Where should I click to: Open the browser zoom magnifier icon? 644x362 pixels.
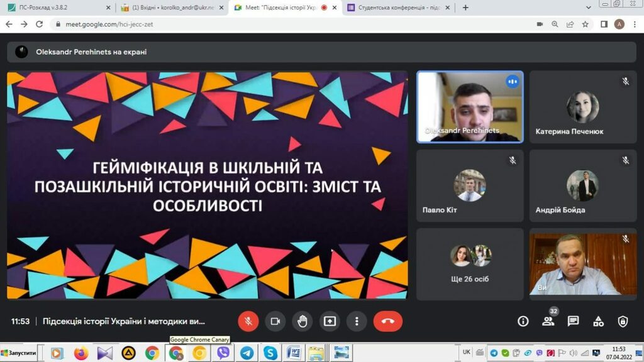[x=555, y=25]
